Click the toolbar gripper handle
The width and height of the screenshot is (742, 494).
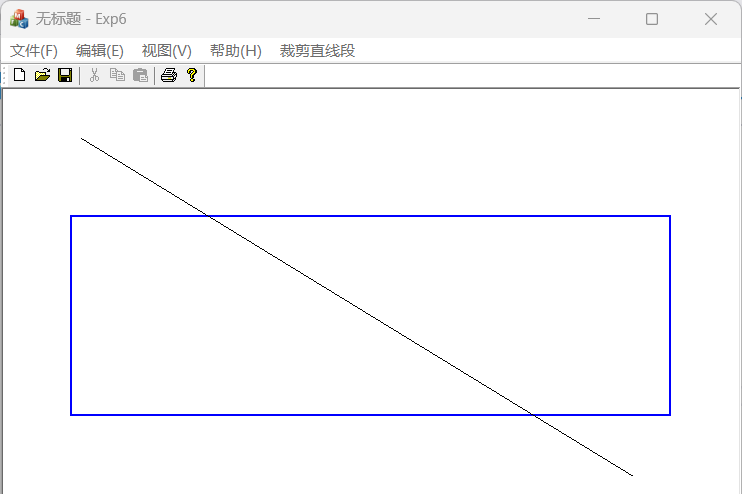(4, 76)
